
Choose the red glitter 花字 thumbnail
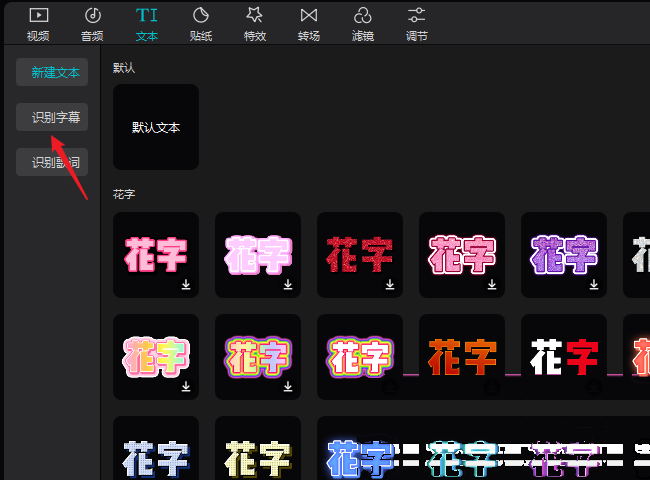coord(360,255)
